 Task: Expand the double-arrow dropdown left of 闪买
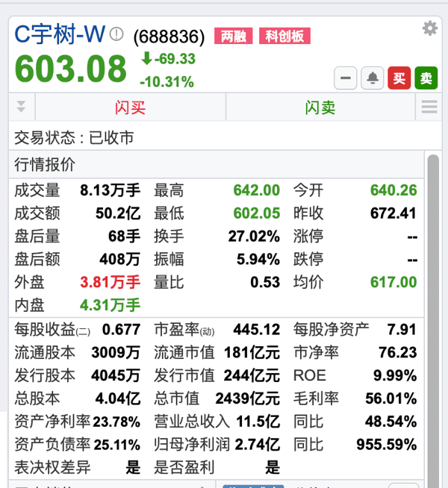coord(21,107)
